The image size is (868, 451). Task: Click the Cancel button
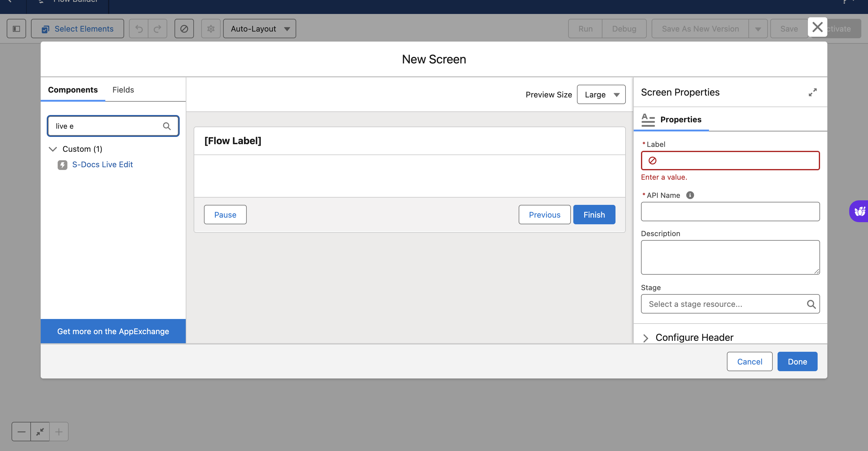coord(749,362)
